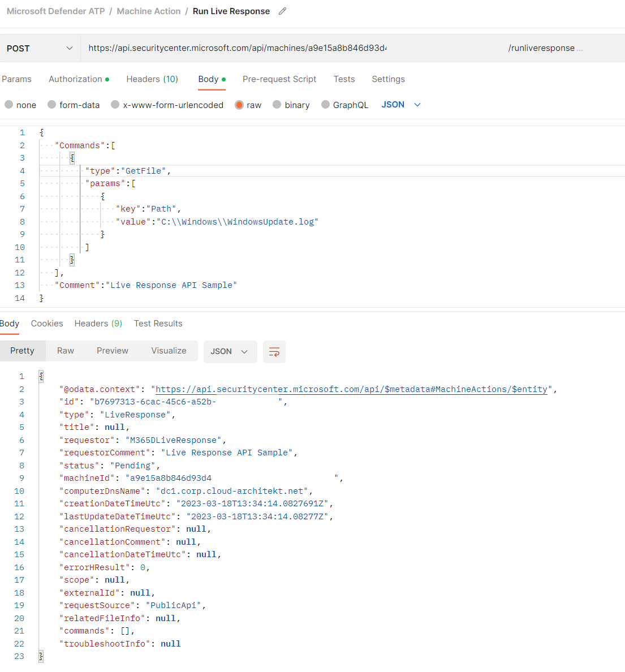The width and height of the screenshot is (625, 672).
Task: Open the response JSON format dropdown
Action: pos(230,352)
